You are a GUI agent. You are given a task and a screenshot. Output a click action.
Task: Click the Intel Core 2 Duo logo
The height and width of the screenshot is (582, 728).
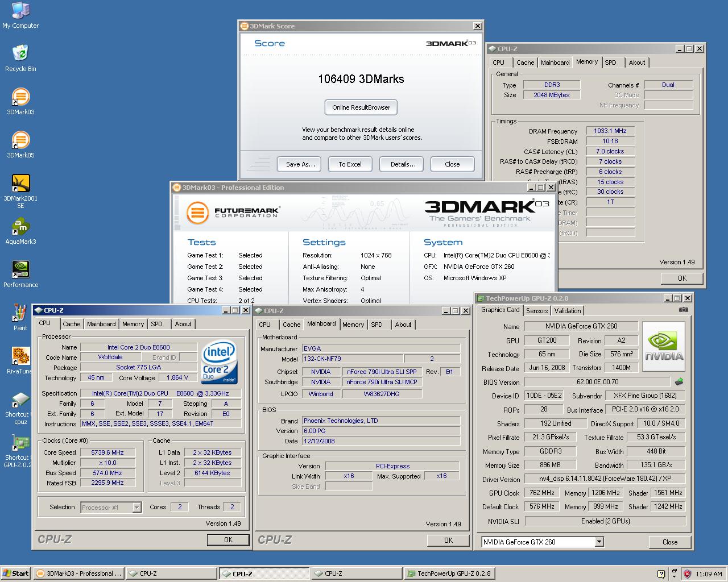pyautogui.click(x=219, y=362)
